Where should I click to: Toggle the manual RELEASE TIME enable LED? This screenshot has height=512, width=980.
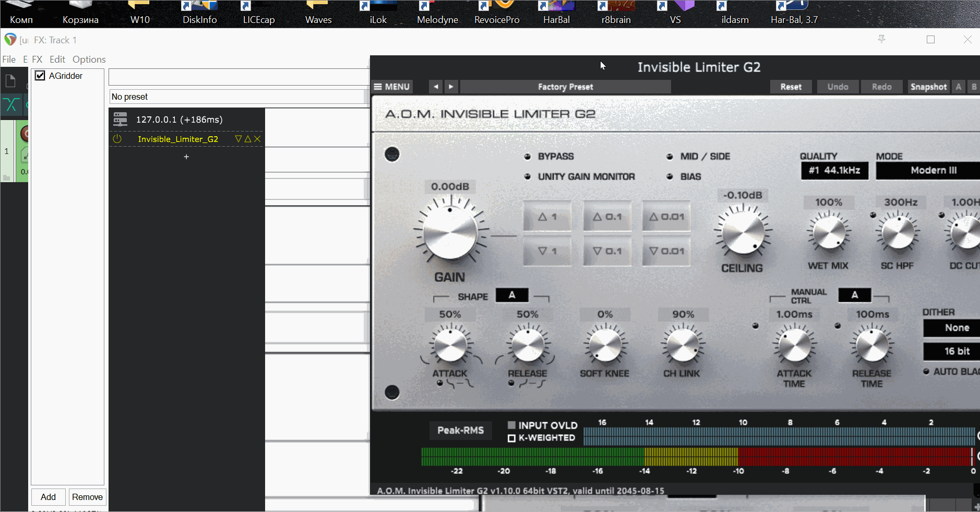pyautogui.click(x=838, y=326)
